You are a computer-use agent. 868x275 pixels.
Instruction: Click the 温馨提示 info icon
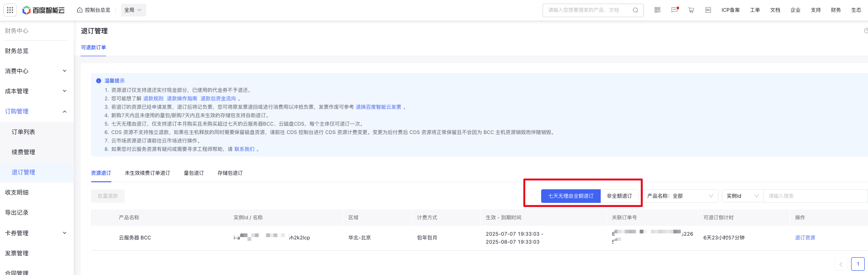coord(98,81)
